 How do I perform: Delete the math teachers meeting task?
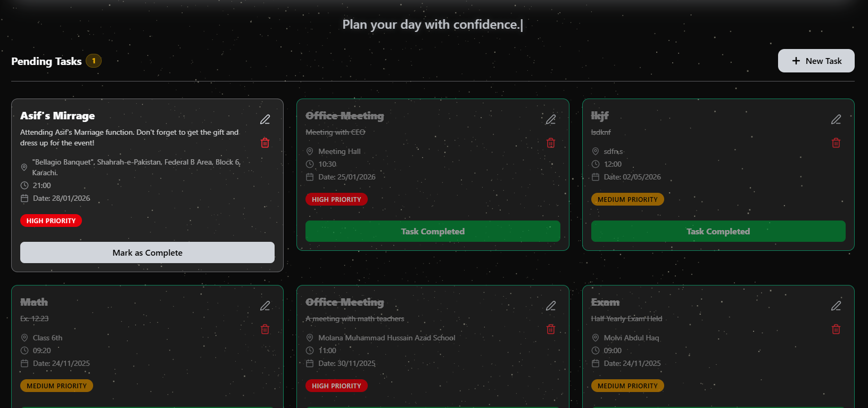551,329
